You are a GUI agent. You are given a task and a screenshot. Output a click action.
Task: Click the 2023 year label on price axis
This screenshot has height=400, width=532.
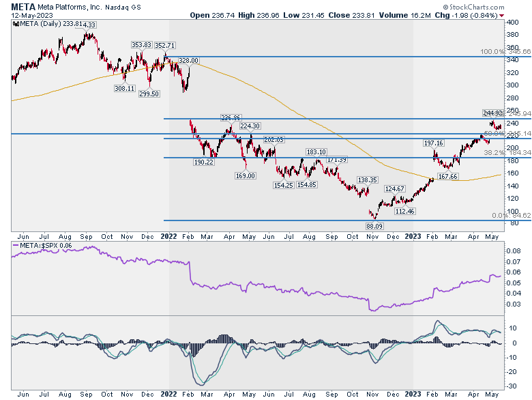point(413,236)
